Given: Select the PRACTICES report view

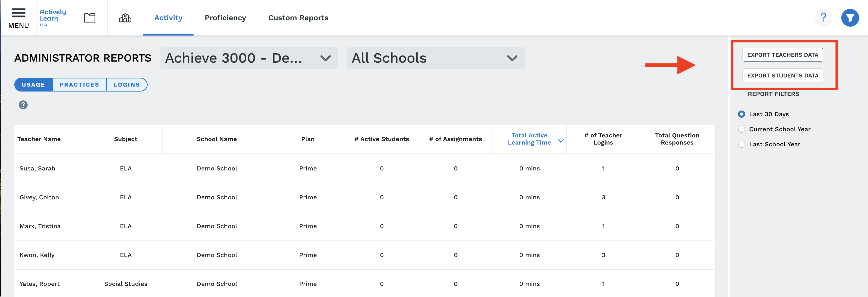Looking at the screenshot, I should 79,85.
